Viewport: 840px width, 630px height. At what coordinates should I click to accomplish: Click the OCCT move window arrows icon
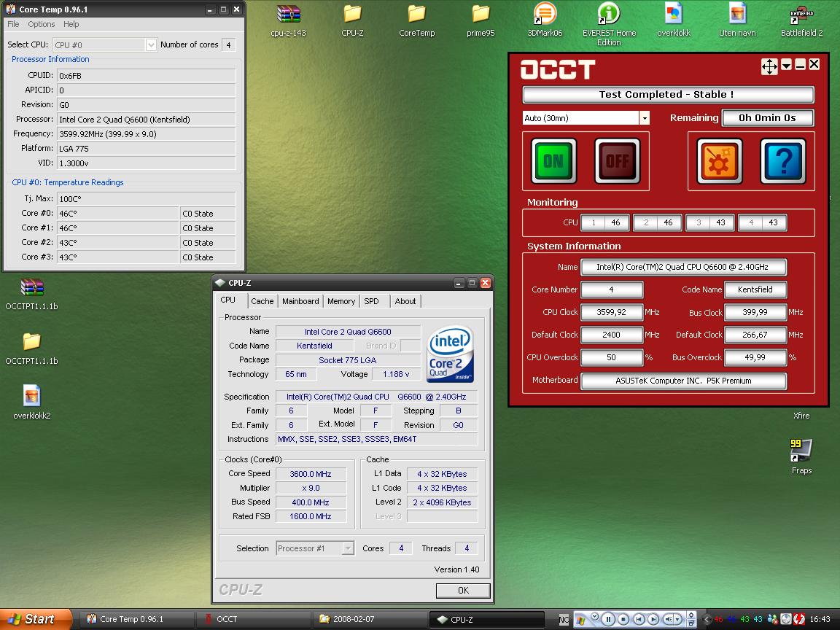[769, 66]
